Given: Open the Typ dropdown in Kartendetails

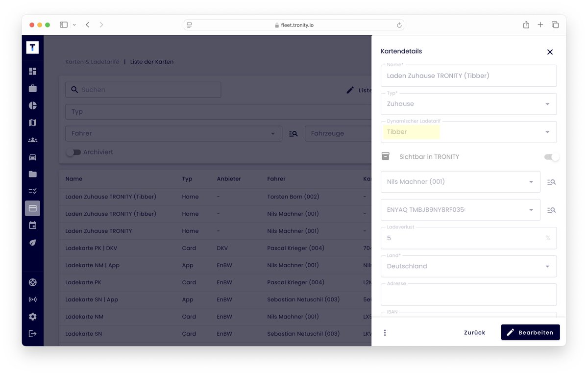Looking at the screenshot, I should click(x=468, y=104).
